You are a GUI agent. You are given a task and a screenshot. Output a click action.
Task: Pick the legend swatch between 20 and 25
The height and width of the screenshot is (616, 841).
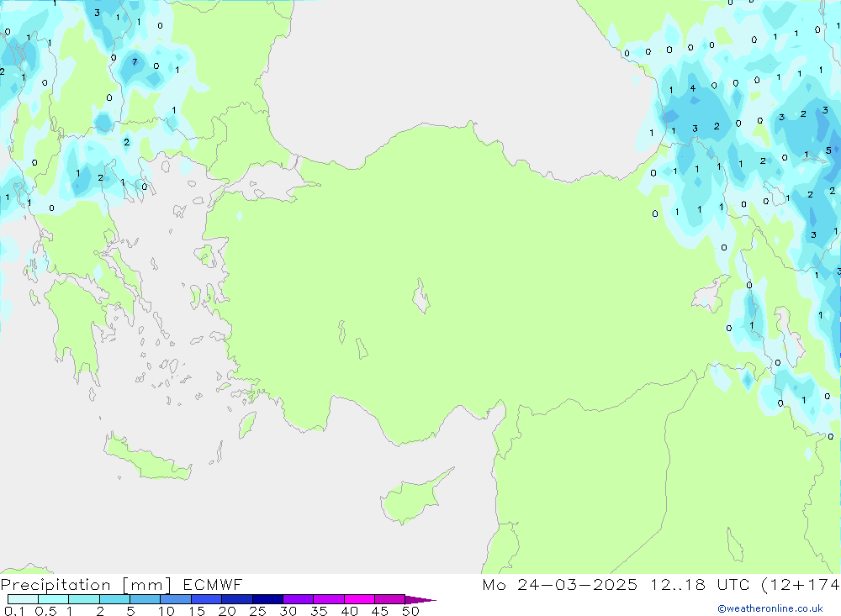237,599
